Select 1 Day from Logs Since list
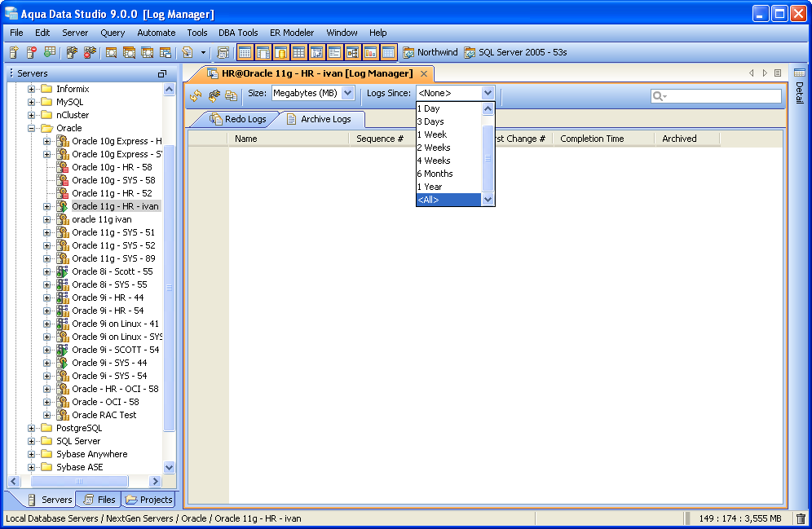 click(449, 108)
